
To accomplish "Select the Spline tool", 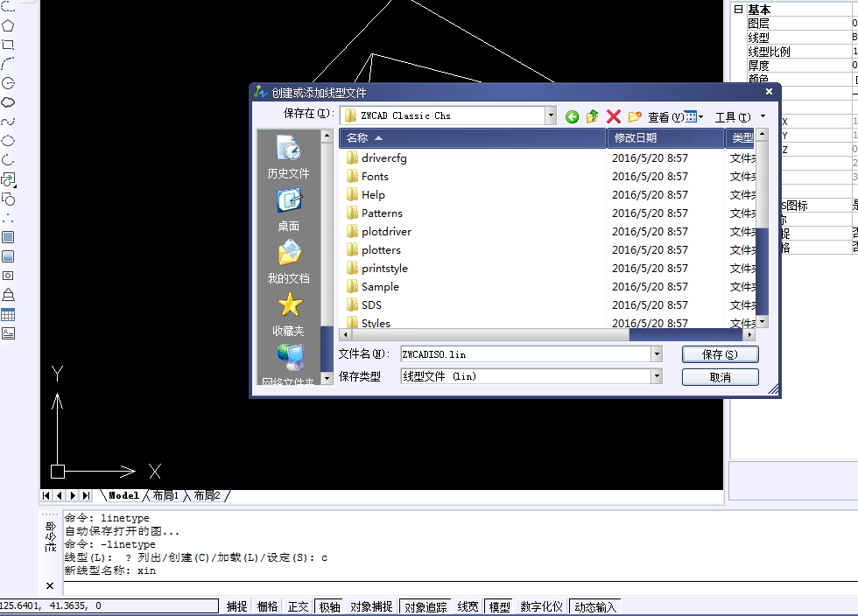I will coord(8,121).
